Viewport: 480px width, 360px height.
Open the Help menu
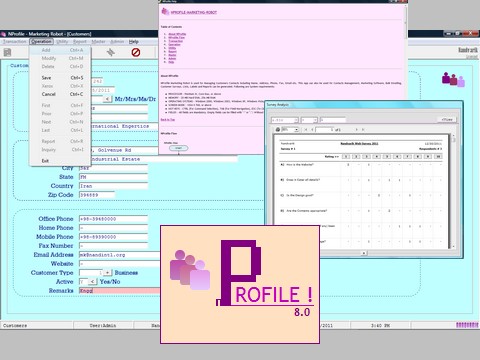pyautogui.click(x=134, y=42)
